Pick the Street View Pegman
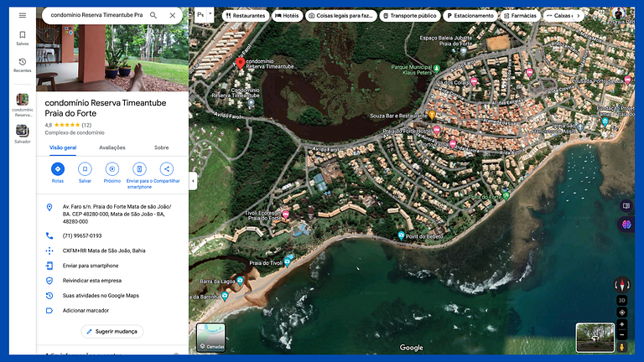Image resolution: width=644 pixels, height=362 pixels. (622, 347)
